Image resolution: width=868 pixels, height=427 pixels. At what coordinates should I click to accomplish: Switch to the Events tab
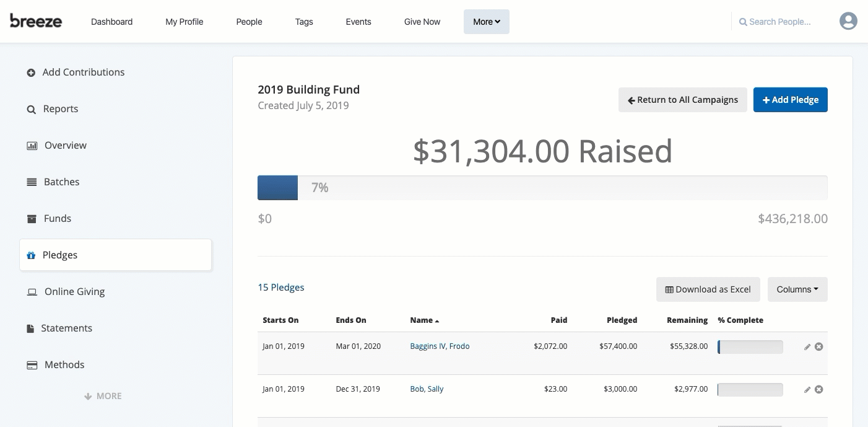(x=358, y=22)
